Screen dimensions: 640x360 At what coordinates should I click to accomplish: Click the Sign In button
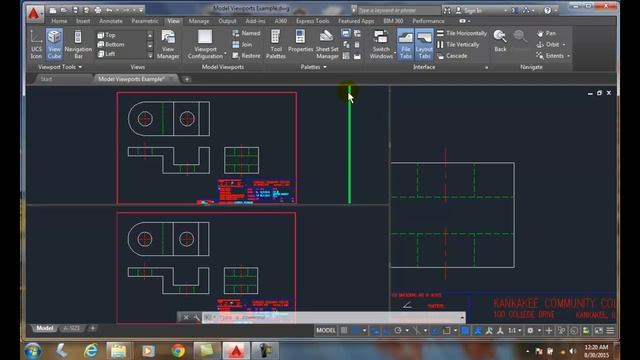click(469, 11)
